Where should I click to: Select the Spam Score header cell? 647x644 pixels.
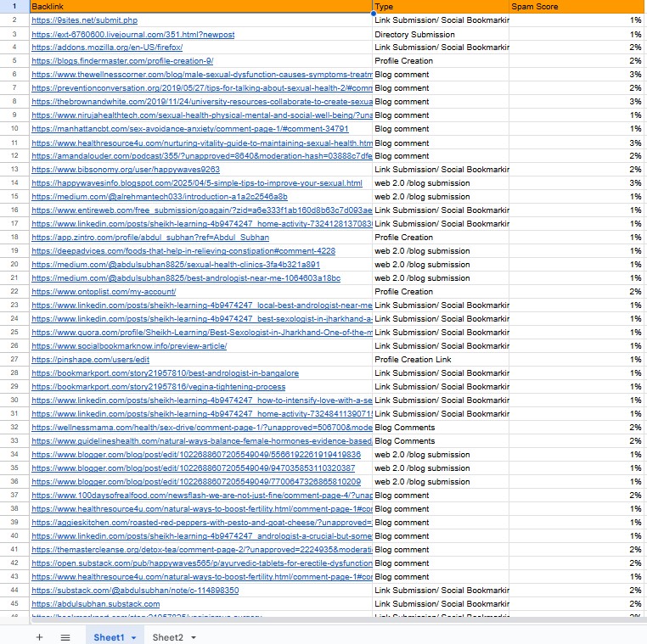pos(577,6)
